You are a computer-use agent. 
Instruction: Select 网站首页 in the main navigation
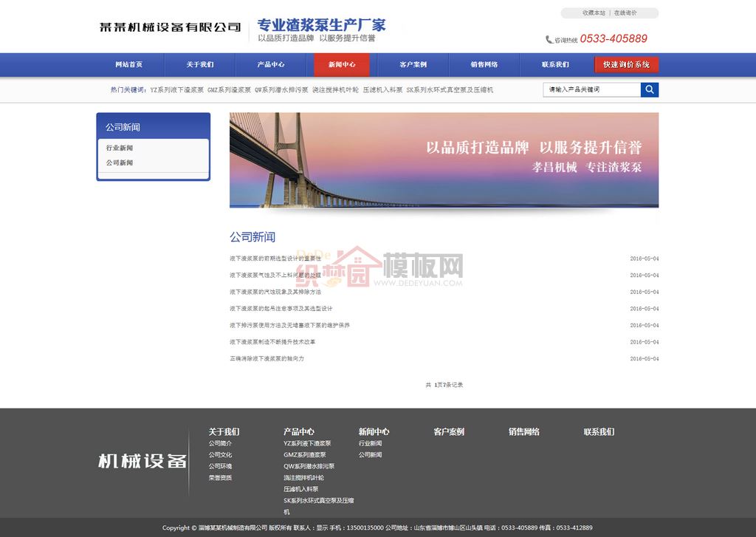coord(129,65)
